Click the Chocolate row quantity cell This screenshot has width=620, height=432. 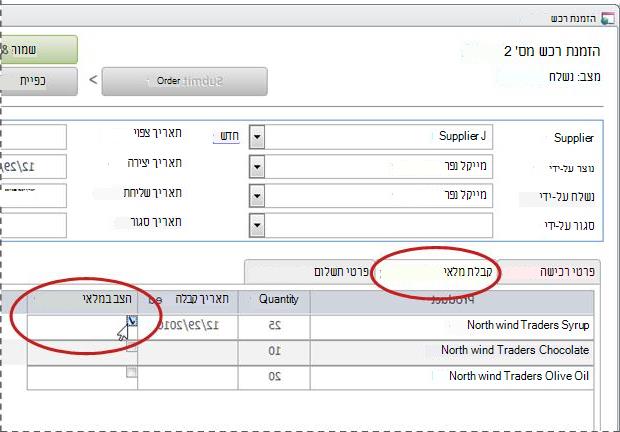pyautogui.click(x=274, y=352)
